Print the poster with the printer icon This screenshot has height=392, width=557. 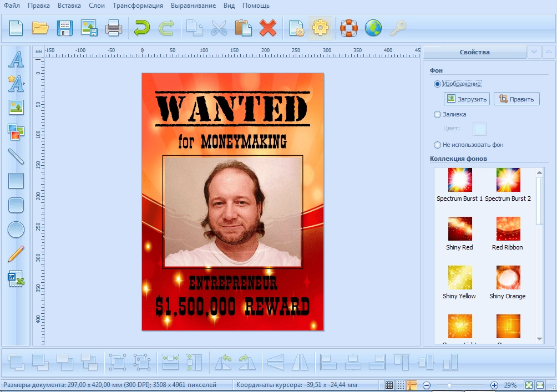pos(114,28)
